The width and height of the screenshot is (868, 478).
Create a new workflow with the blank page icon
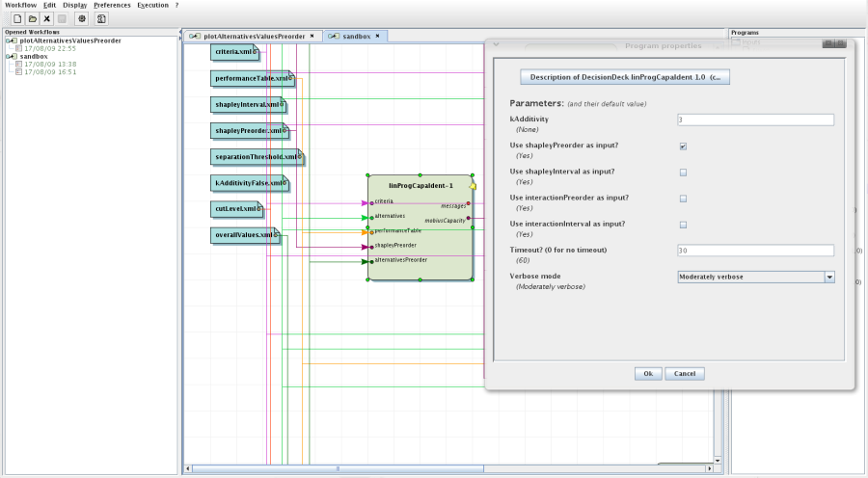(17, 19)
